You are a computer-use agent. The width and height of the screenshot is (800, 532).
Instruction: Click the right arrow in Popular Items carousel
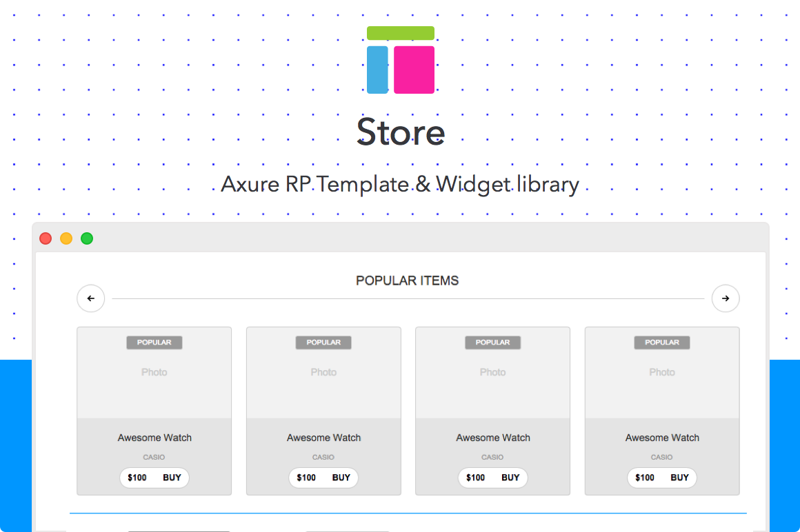click(725, 298)
